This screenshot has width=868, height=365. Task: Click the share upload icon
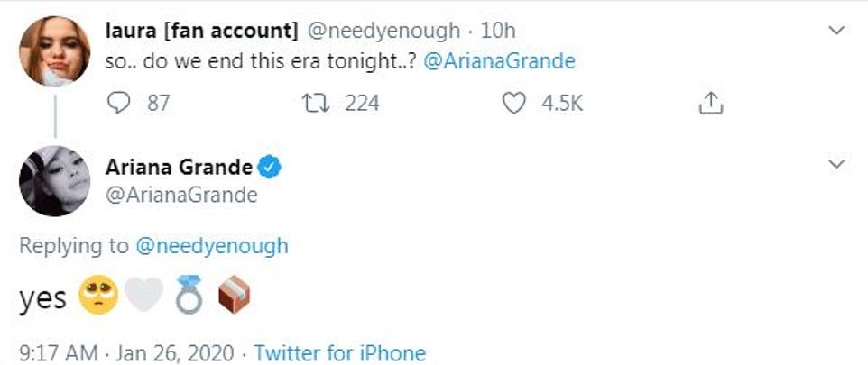[712, 104]
